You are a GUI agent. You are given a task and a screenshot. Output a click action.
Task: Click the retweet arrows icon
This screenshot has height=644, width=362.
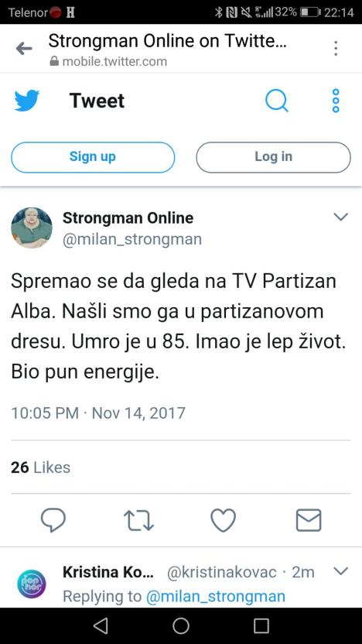[x=138, y=520]
